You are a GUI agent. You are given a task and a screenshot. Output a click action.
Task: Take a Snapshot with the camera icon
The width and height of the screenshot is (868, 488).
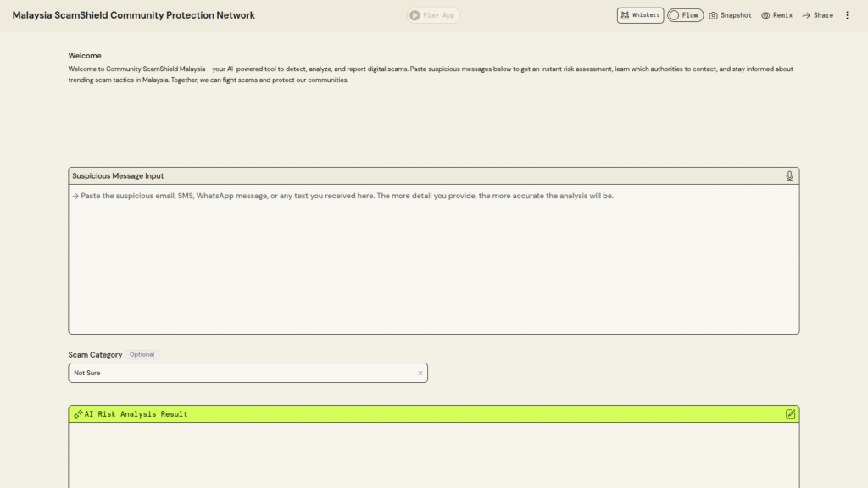pos(730,15)
